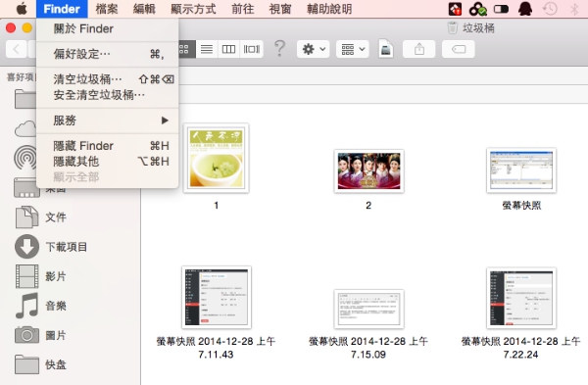Screen dimensions: 588x385
Task: Expand the 服務 submenu
Action: pos(107,120)
